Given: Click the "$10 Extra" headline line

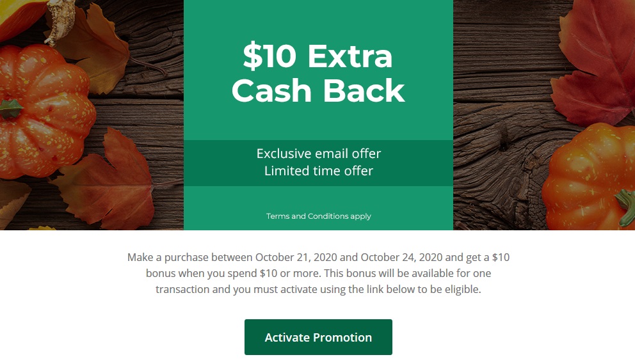Looking at the screenshot, I should (x=317, y=57).
